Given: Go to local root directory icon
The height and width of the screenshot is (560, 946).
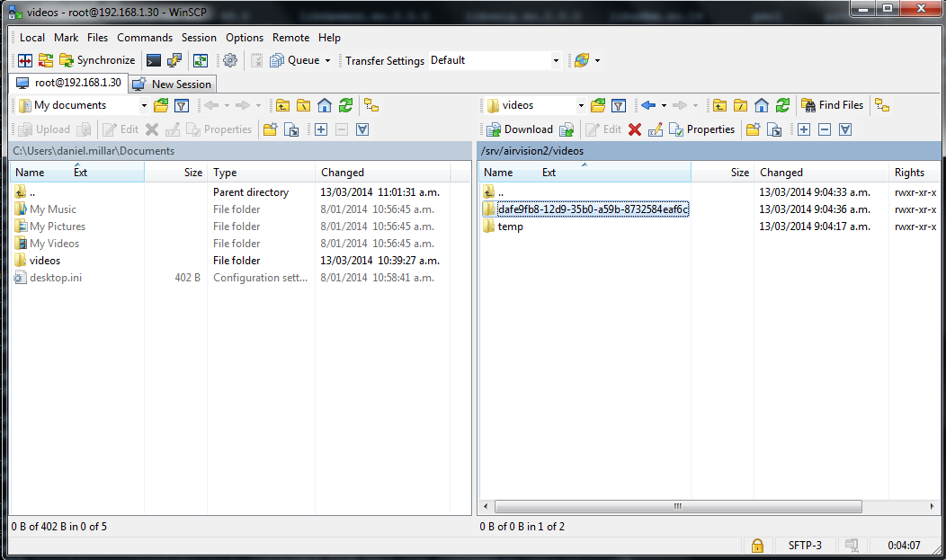Looking at the screenshot, I should 303,106.
